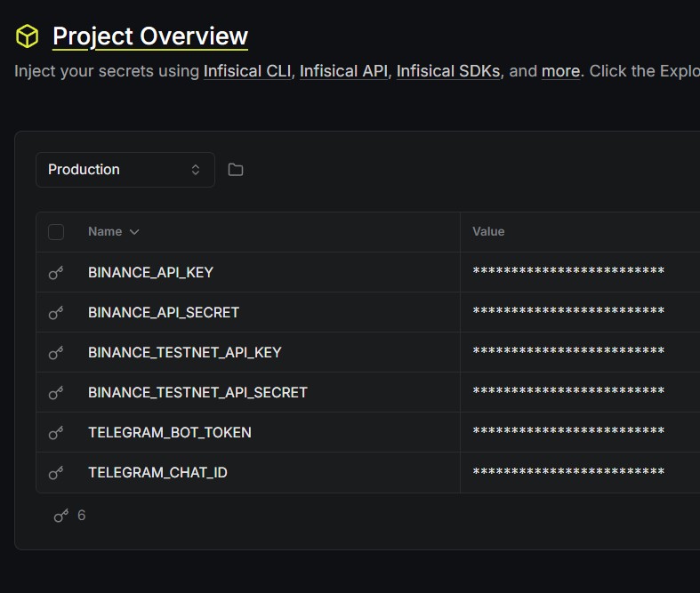This screenshot has height=593, width=700.
Task: Click the Value column header
Action: [488, 231]
